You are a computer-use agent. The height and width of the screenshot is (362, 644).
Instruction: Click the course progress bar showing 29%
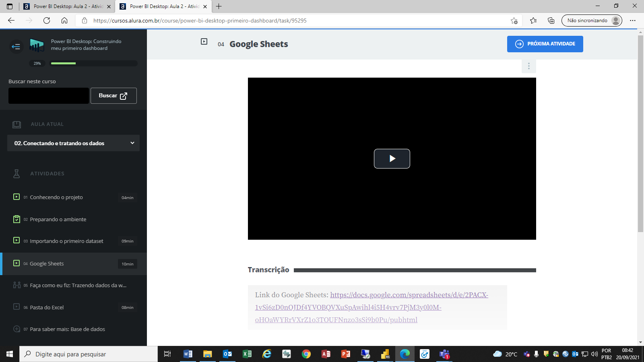coord(93,63)
